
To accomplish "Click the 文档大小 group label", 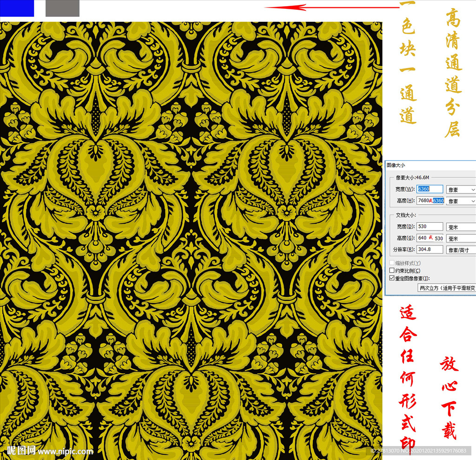I will 406,215.
